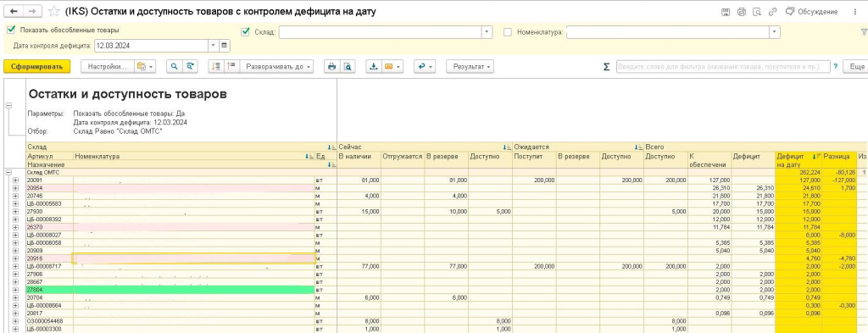Collapse the Склад ОМТС group
868x333 pixels.
coord(8,173)
